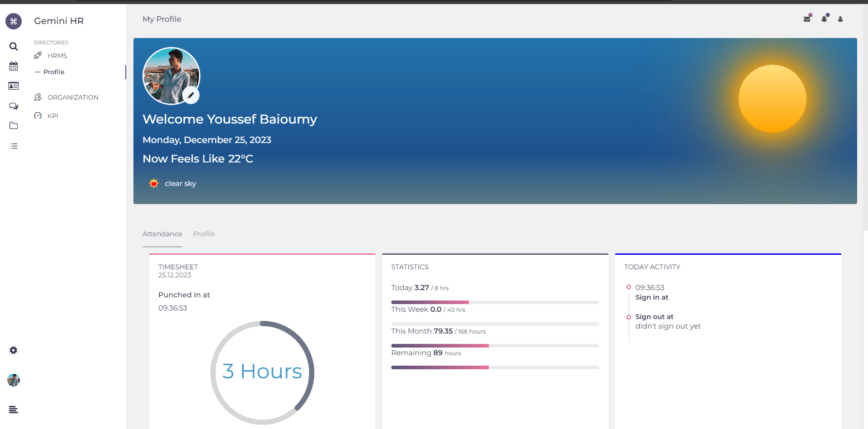868x429 pixels.
Task: Edit profile photo with pencil icon
Action: pyautogui.click(x=191, y=95)
